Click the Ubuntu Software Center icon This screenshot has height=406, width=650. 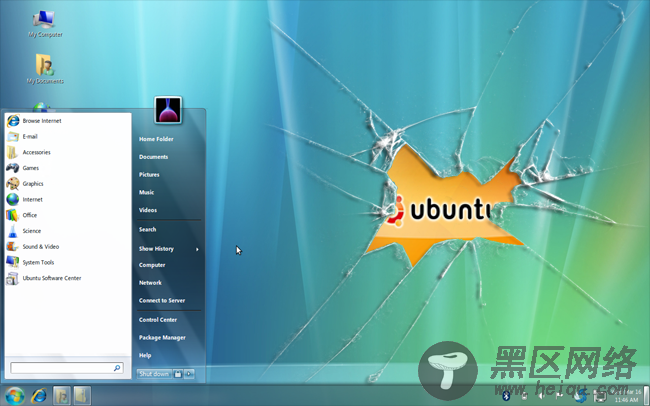pos(12,278)
